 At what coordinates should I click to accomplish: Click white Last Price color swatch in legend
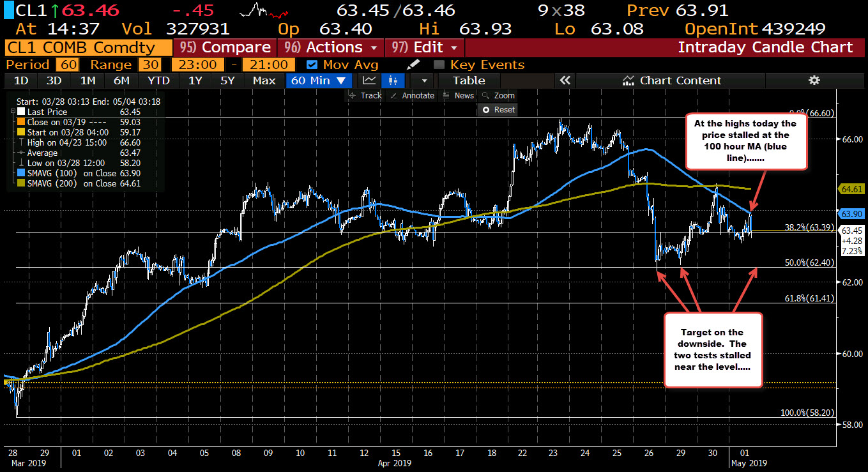point(20,112)
